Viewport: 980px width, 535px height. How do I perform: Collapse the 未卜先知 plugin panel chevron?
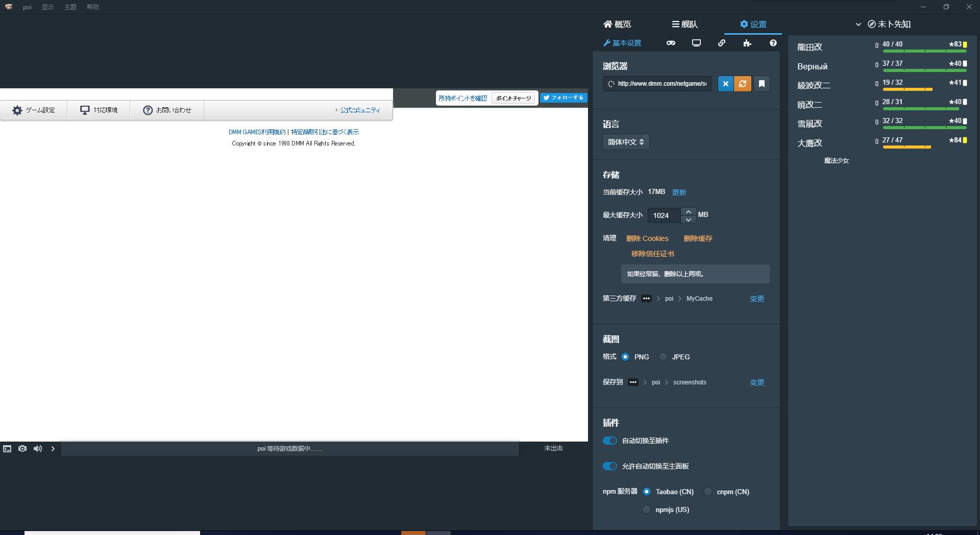click(859, 24)
